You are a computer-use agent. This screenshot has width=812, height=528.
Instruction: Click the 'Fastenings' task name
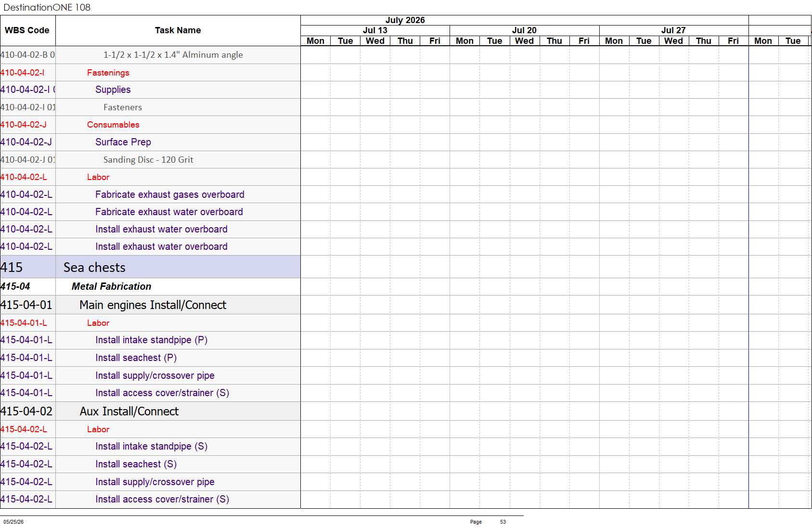coord(108,73)
